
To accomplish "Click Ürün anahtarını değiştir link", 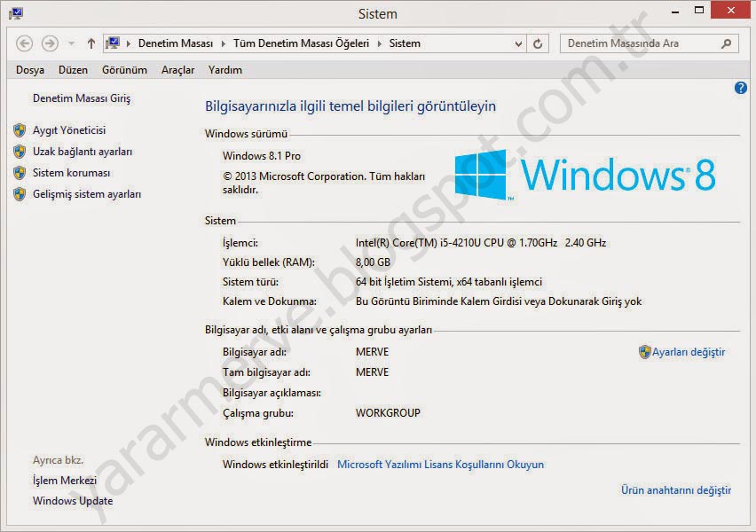I will [x=676, y=490].
